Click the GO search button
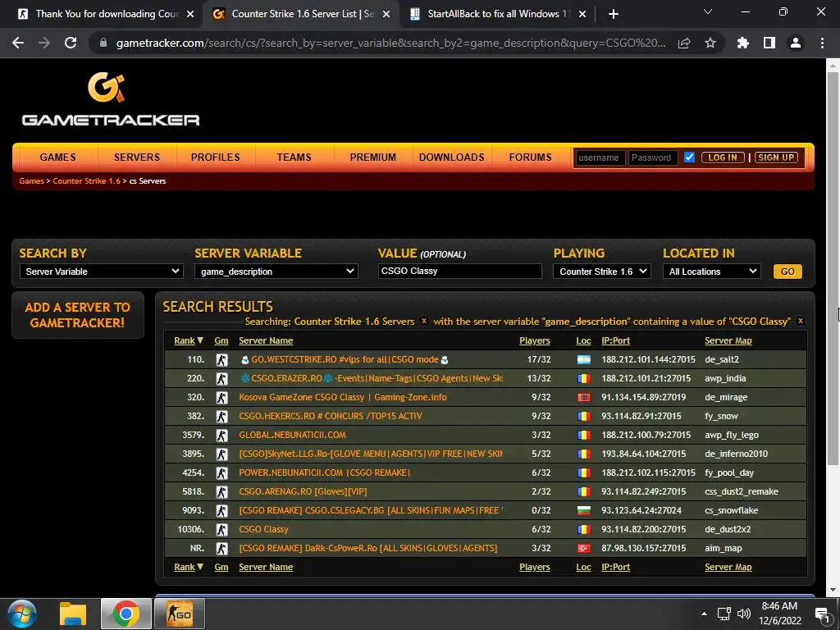840x630 pixels. pyautogui.click(x=787, y=272)
